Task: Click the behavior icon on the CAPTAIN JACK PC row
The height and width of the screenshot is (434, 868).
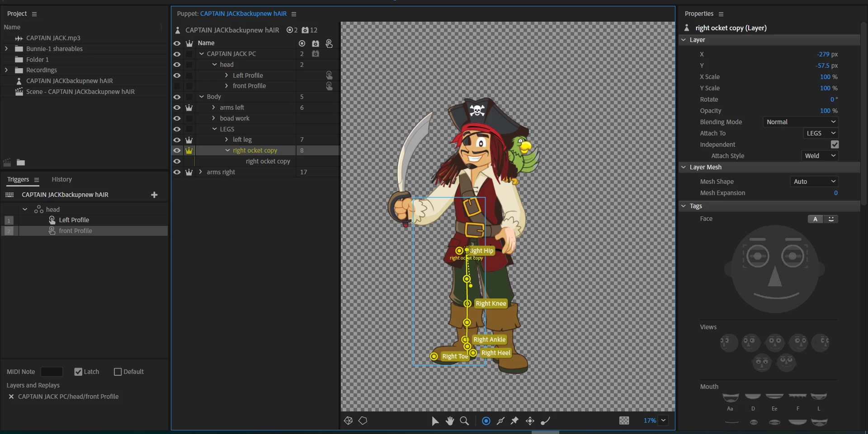Action: pyautogui.click(x=316, y=54)
